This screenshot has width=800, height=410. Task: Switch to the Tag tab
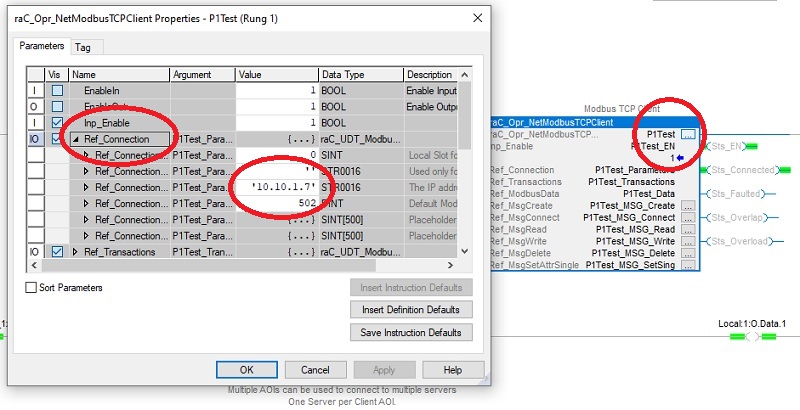tap(83, 47)
